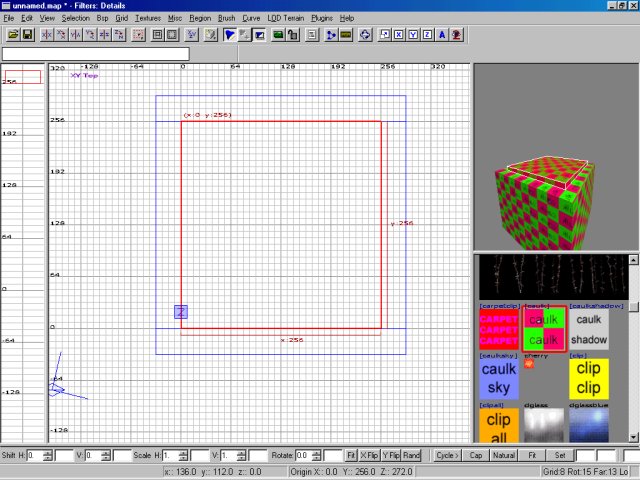Click the Z axis view button
The image size is (640, 480).
(x=427, y=35)
